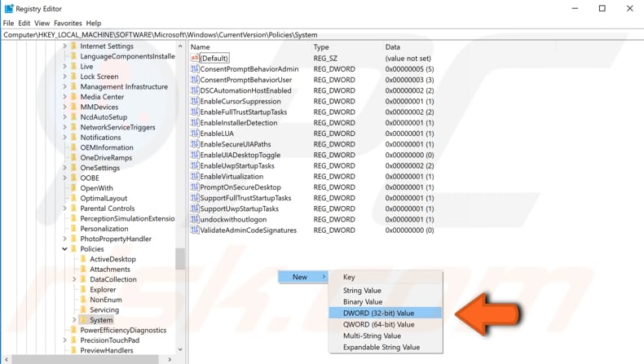Expand the Internet Settings node

pos(64,46)
